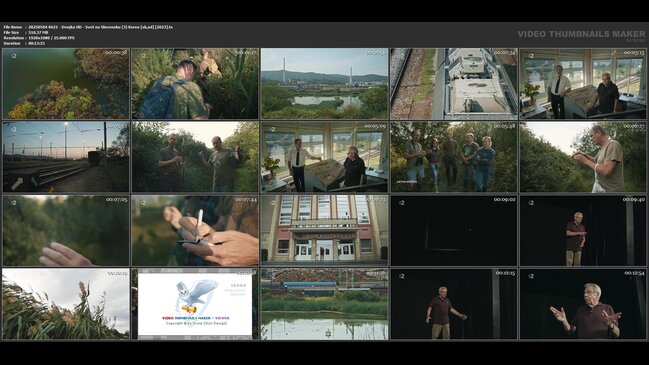Open the aerial autumn treetops thumbnail
Viewport: 649px width, 365px height.
[x=66, y=84]
